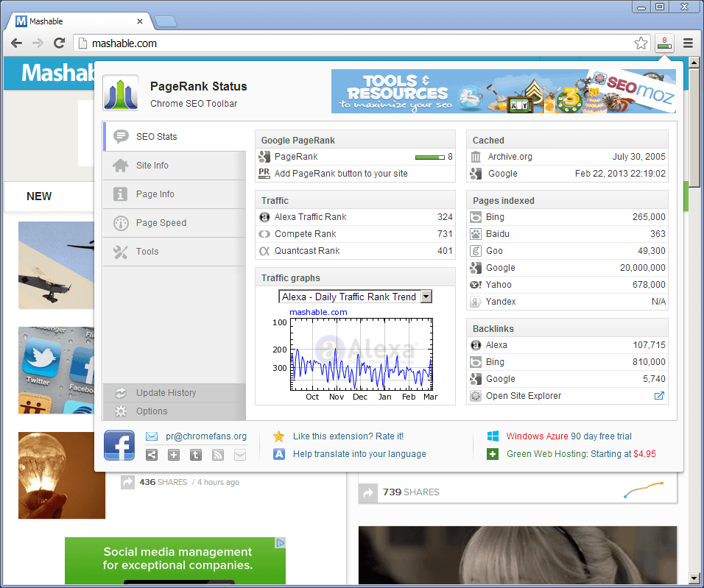Open the Options entry in sidebar

(175, 411)
